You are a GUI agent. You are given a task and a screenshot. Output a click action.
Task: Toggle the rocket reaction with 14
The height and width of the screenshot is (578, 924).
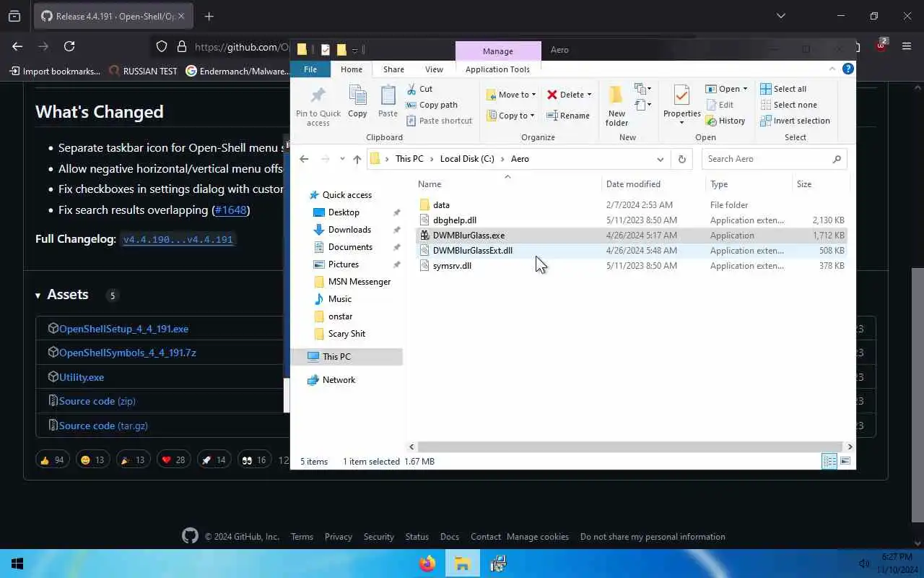click(x=214, y=460)
